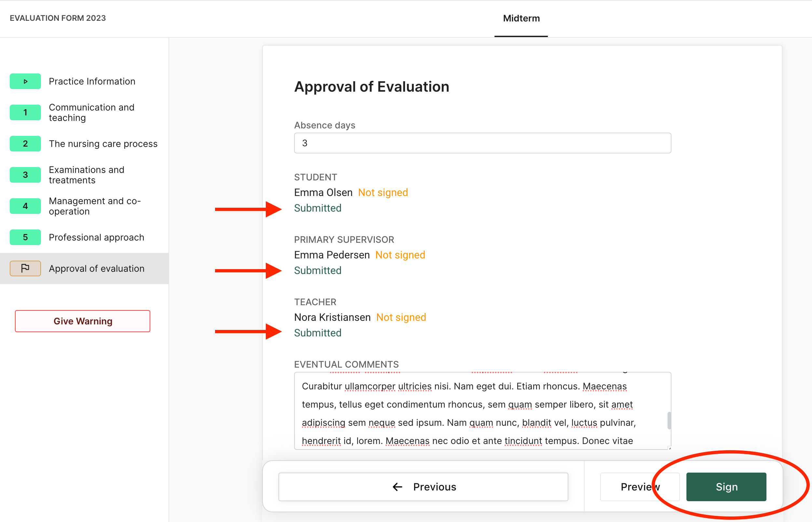This screenshot has height=522, width=812.
Task: Click step 4 badge for Management and co-operation
Action: click(x=25, y=206)
